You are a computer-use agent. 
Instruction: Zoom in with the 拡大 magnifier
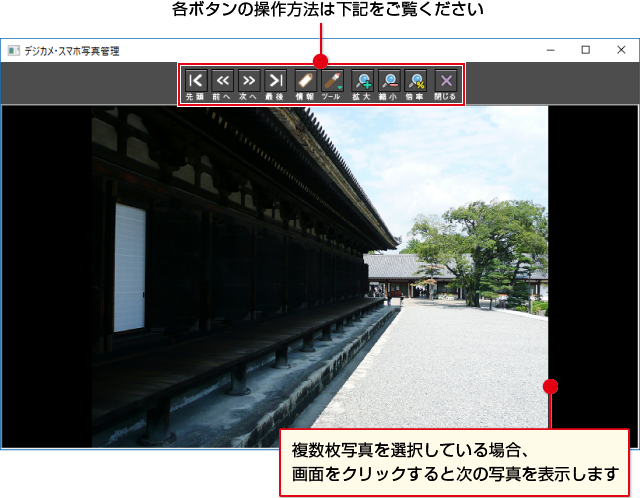coord(362,83)
